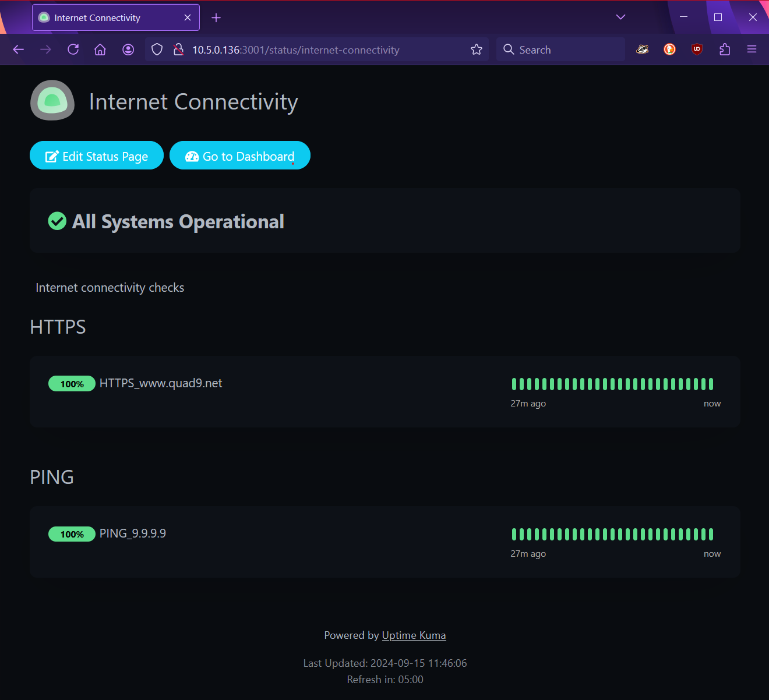Expand the list all tabs chevron
The height and width of the screenshot is (700, 769).
click(x=620, y=17)
